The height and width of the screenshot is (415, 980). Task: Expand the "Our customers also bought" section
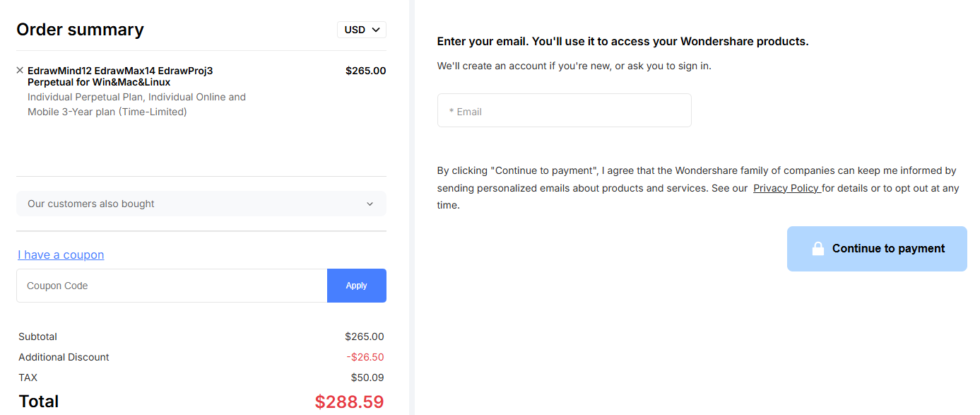pos(201,204)
